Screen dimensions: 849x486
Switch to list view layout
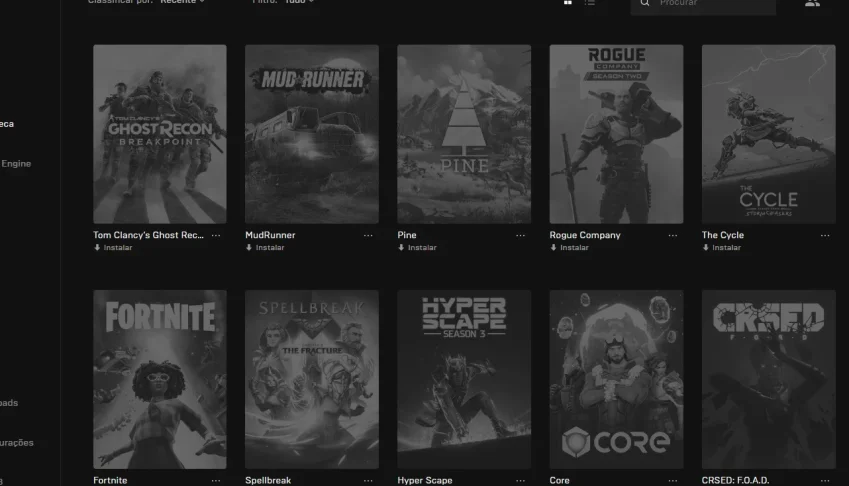(590, 2)
